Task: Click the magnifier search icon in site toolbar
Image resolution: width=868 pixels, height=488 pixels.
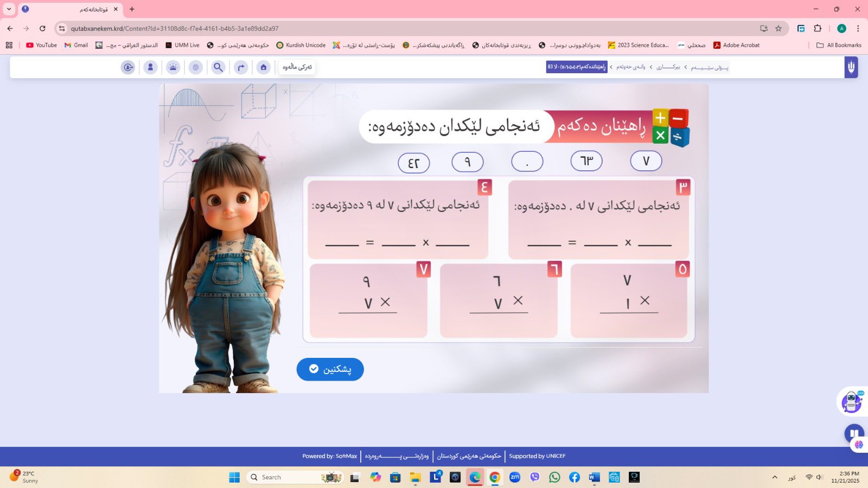Action: coord(218,67)
